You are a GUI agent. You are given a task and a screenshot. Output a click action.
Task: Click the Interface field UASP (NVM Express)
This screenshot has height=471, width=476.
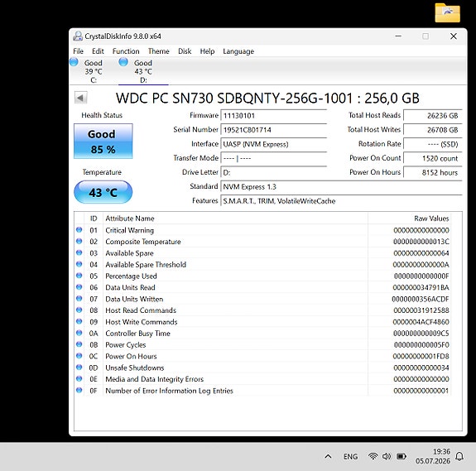[273, 144]
